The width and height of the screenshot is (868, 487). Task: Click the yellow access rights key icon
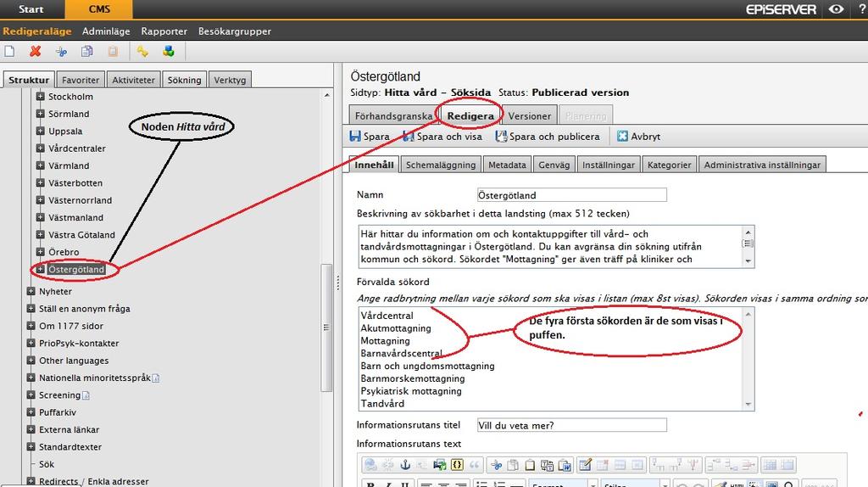[142, 52]
